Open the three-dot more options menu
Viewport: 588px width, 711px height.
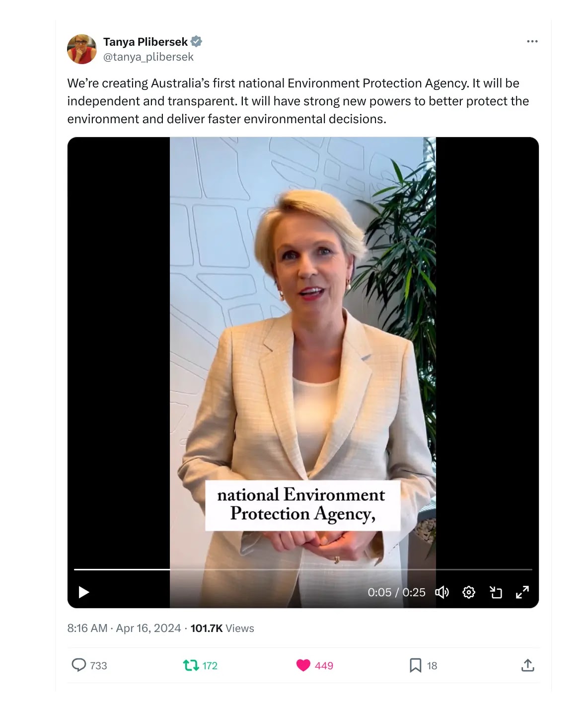coord(532,41)
